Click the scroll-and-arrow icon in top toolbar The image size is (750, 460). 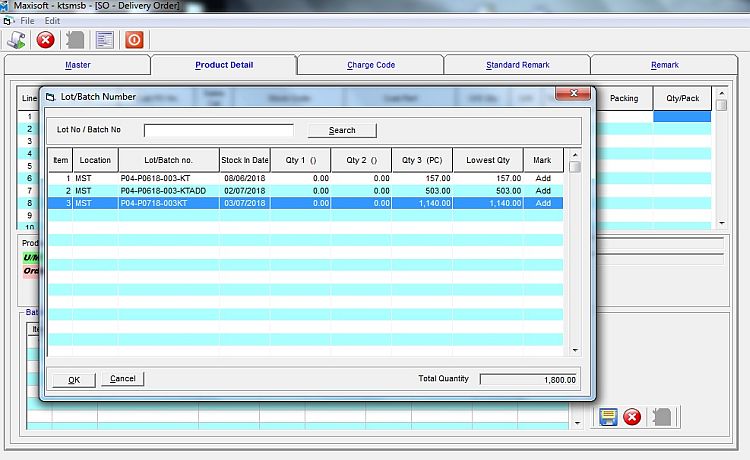17,40
